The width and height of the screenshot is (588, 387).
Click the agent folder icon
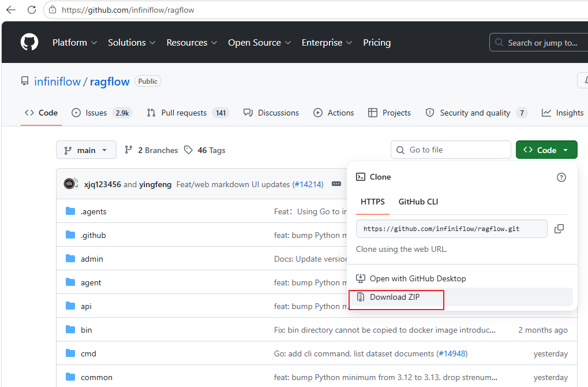click(70, 282)
